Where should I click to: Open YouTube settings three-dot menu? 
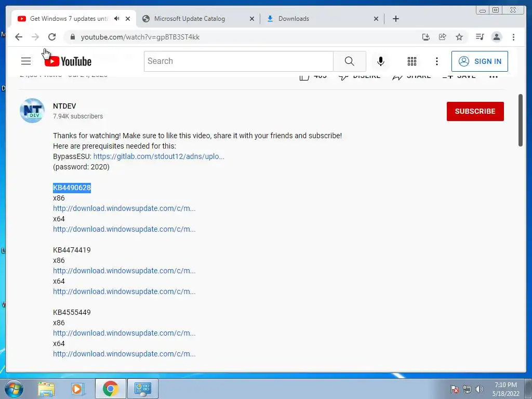click(436, 61)
